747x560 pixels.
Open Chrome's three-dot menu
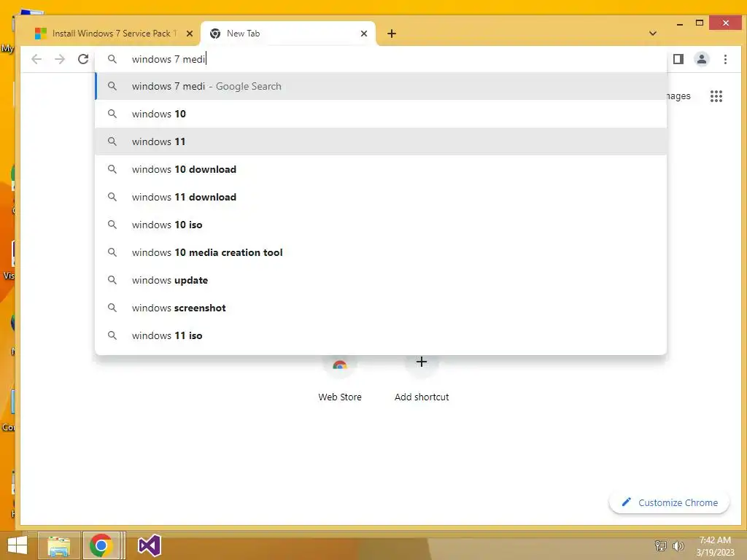pos(725,59)
